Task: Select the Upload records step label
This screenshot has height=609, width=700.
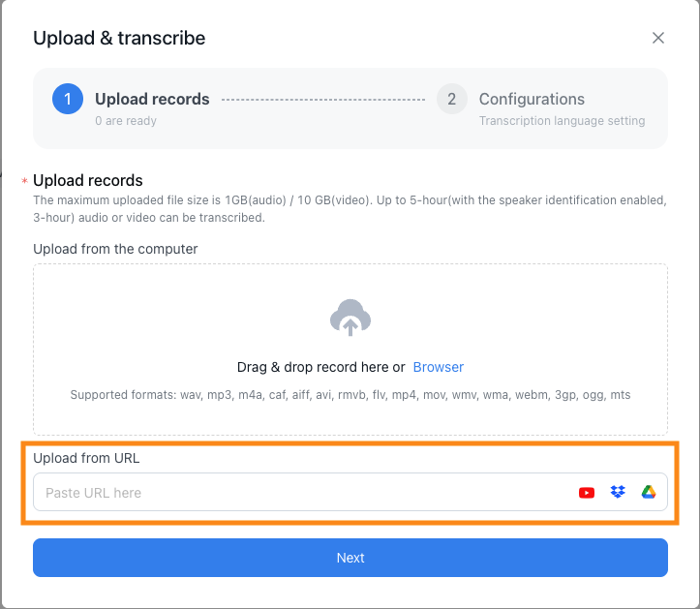Action: (x=152, y=99)
